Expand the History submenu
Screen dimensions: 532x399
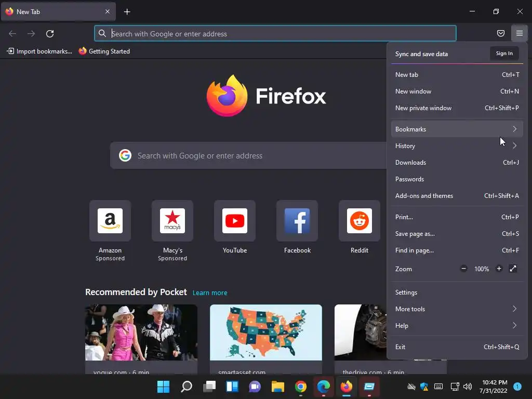click(457, 146)
